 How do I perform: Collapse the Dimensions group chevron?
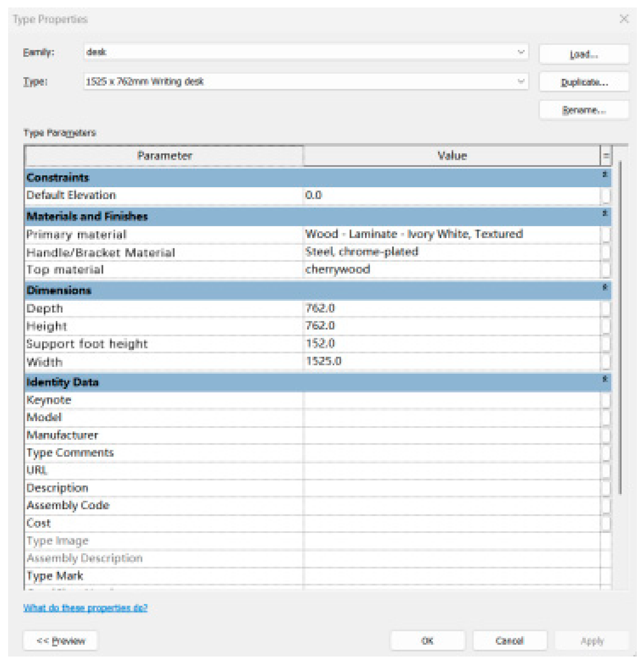tap(605, 288)
